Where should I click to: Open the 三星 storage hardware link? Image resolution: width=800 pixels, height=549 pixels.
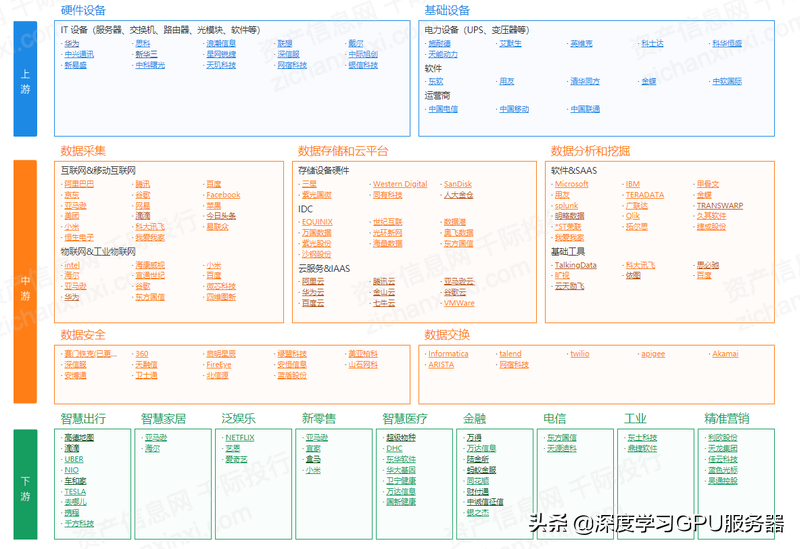pos(309,184)
